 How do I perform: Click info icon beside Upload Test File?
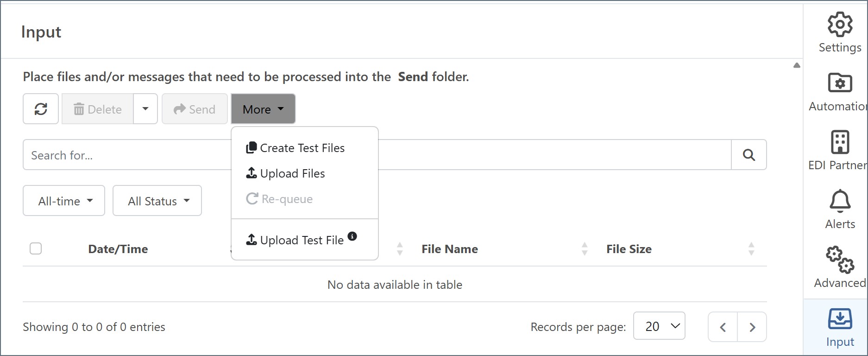(x=352, y=236)
